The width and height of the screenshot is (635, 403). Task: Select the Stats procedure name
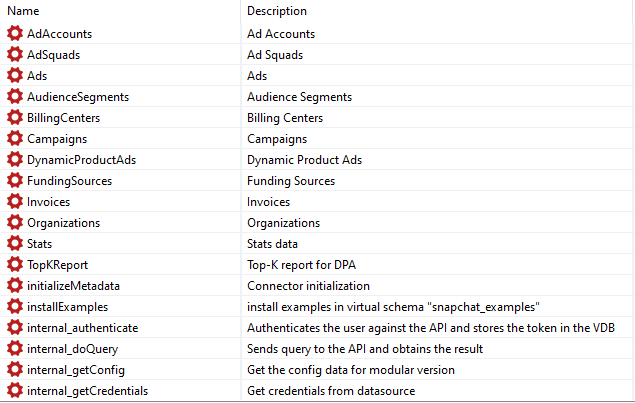coord(40,244)
